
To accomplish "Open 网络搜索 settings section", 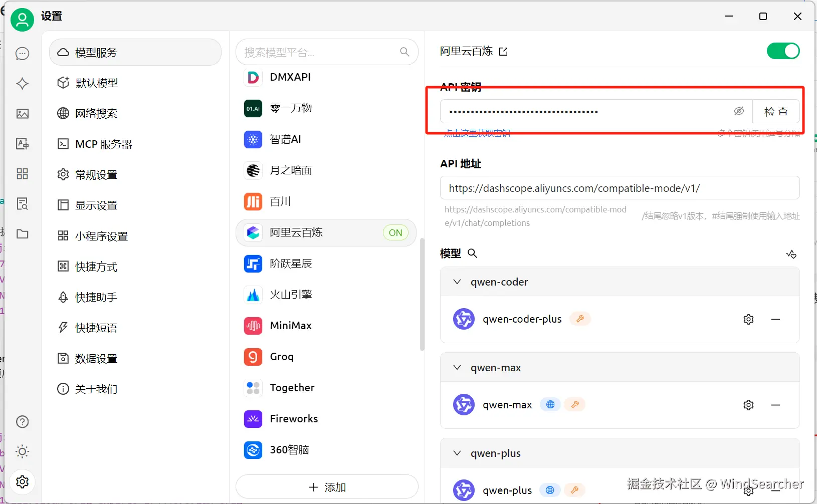I will pos(135,114).
